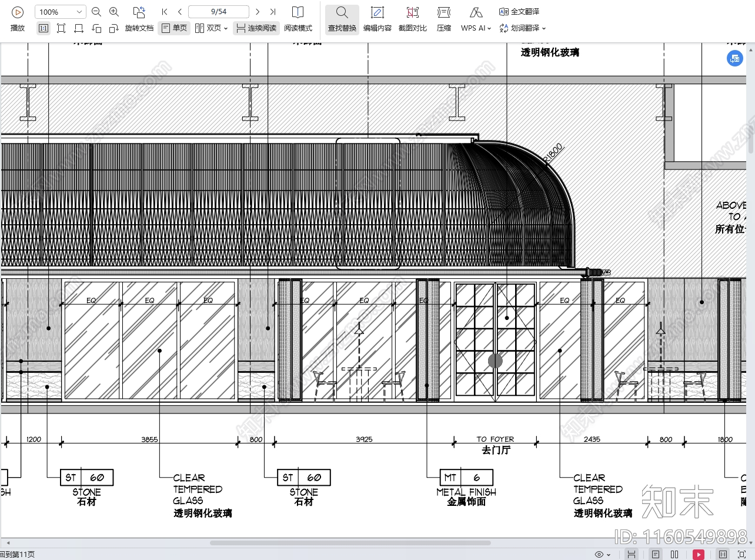Viewport: 755px width, 560px height.
Task: Toggle continuous reading (连续阅读)
Action: point(256,28)
